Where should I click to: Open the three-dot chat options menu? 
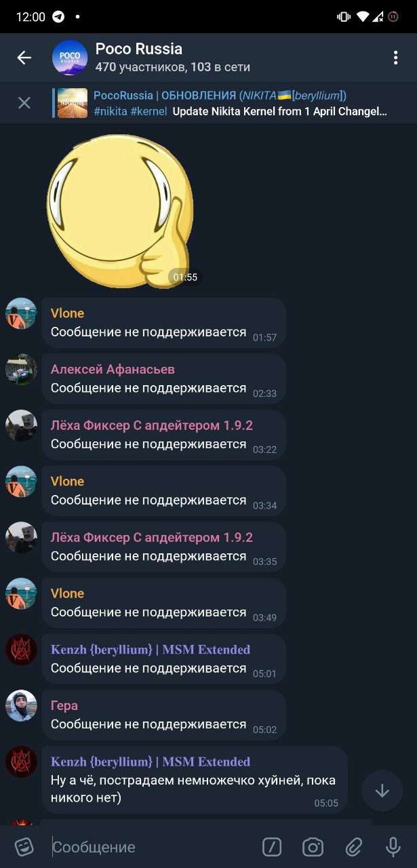point(395,58)
